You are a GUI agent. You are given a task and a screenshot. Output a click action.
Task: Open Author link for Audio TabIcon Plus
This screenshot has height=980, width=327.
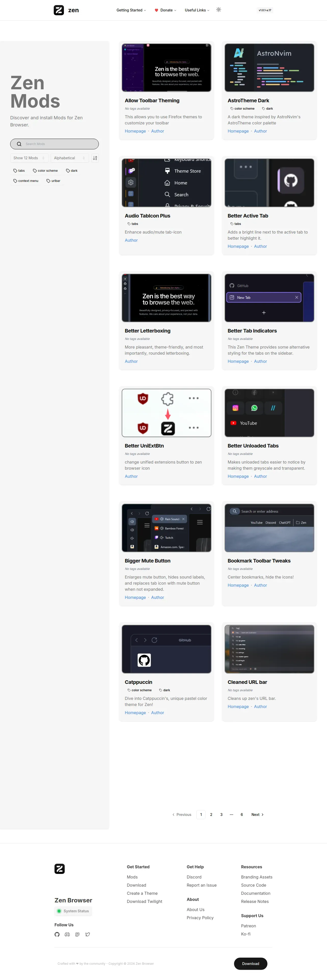click(131, 240)
